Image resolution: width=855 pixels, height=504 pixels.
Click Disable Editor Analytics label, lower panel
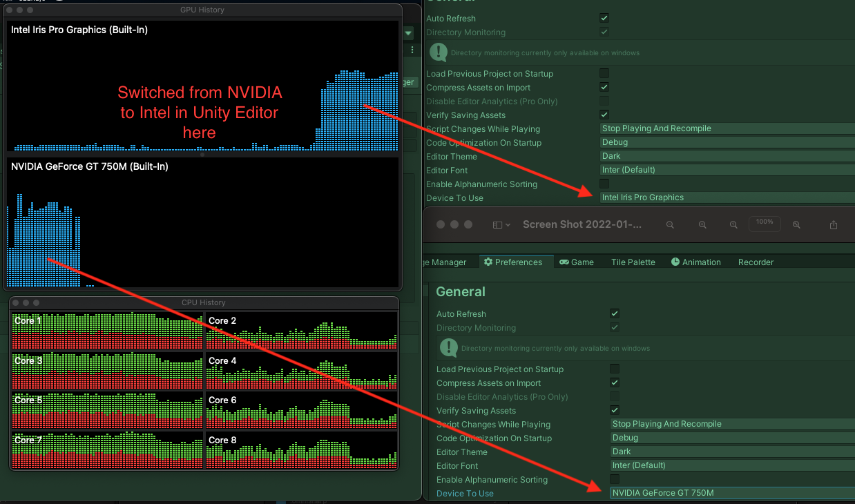coord(502,396)
